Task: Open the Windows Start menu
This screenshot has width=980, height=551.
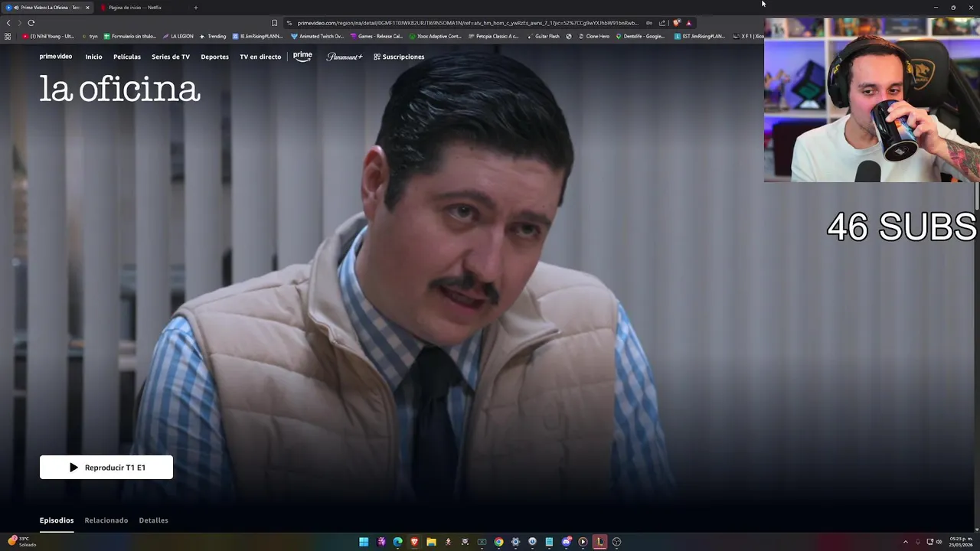Action: (x=364, y=542)
